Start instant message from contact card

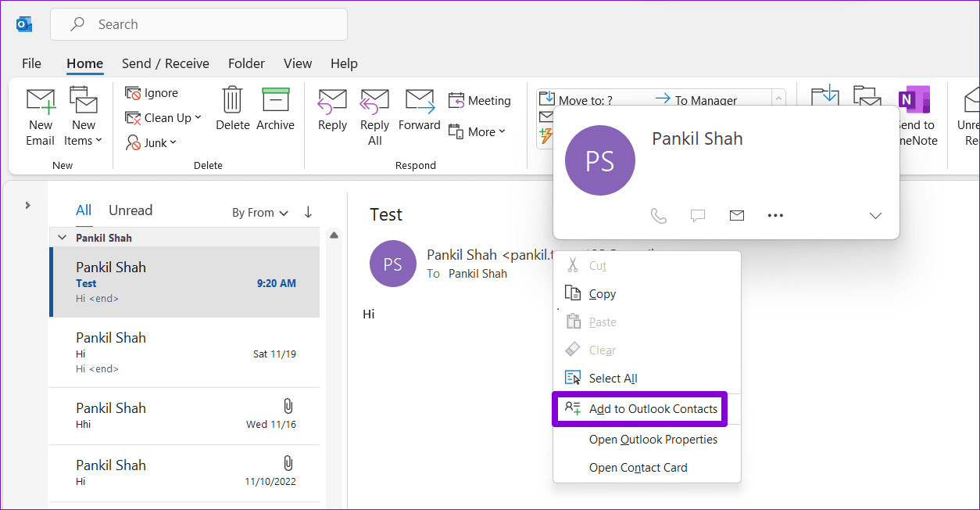point(698,216)
